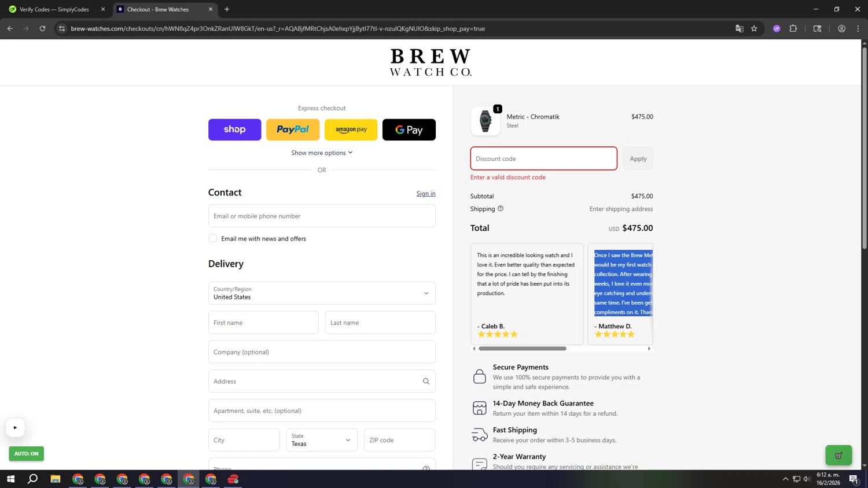This screenshot has width=868, height=488.
Task: Open the Country/Region dropdown
Action: click(x=322, y=293)
